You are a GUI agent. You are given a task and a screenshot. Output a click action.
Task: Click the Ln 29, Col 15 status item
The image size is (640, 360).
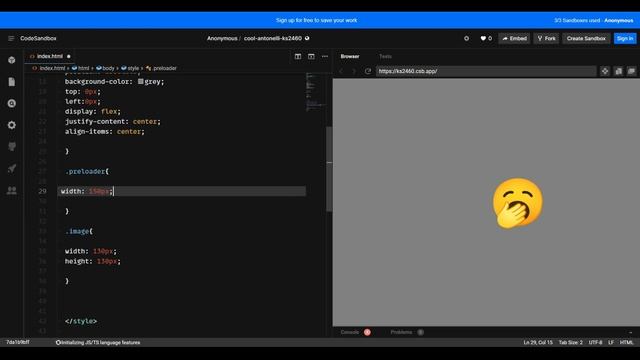(538, 342)
